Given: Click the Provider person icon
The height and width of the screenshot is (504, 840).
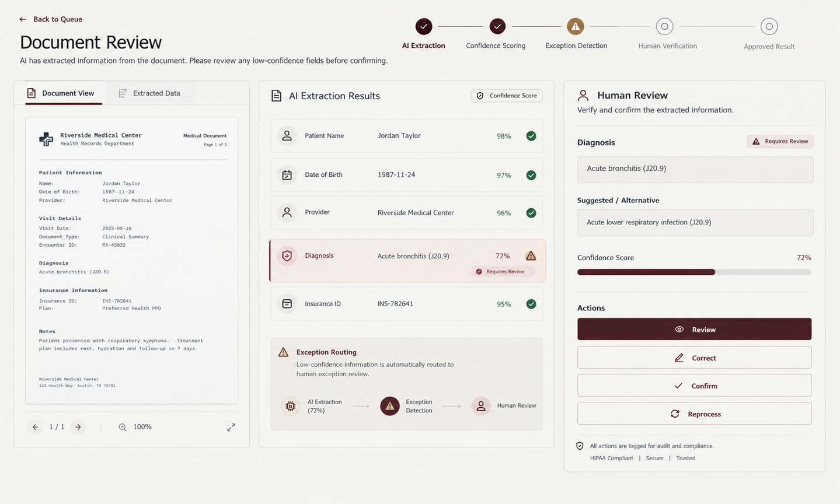Looking at the screenshot, I should point(287,213).
